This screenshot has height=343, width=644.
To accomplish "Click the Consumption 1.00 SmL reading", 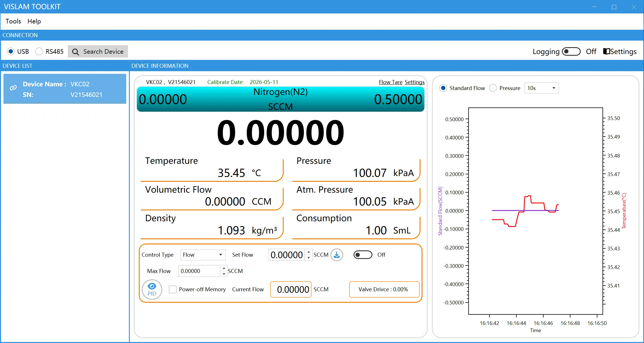I will tap(388, 230).
